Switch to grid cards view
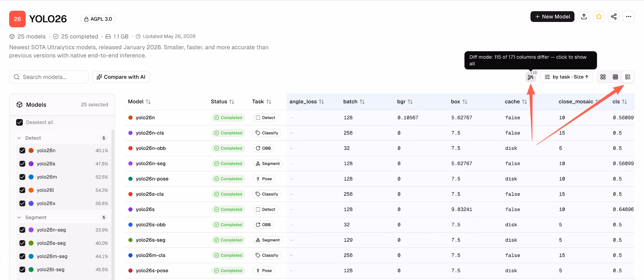 603,77
